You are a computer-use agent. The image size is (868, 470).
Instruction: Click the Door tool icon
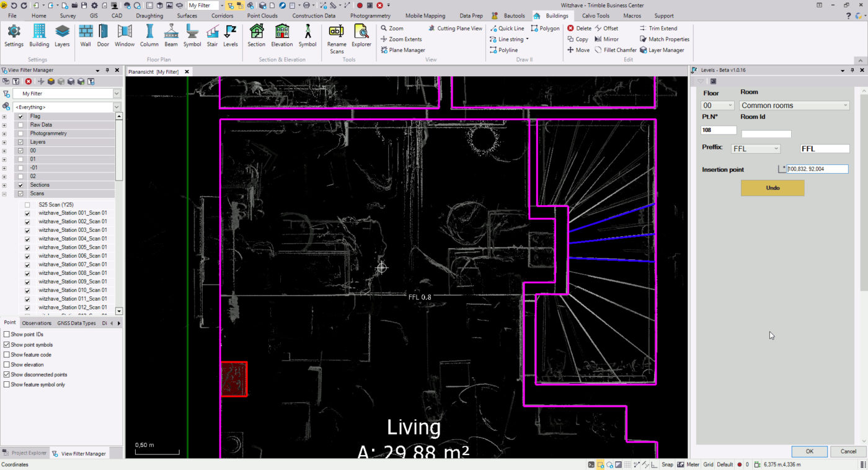pyautogui.click(x=103, y=35)
